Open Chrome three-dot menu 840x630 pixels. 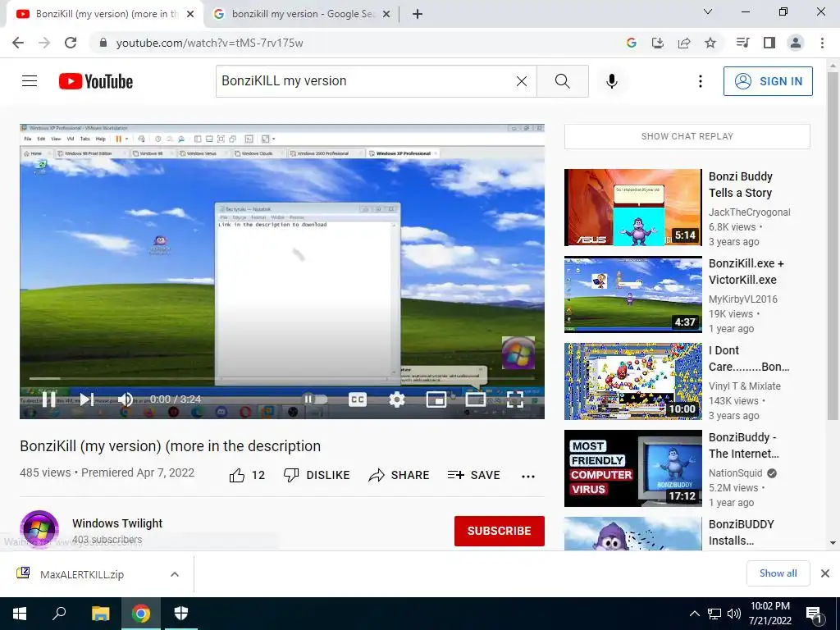coord(822,43)
